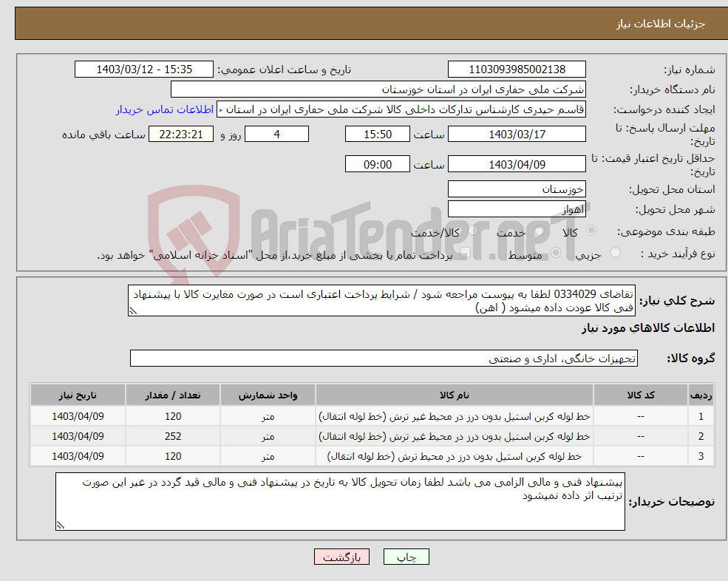The width and height of the screenshot is (728, 581).
Task: Click quantity 252 in row 2
Action: [173, 437]
